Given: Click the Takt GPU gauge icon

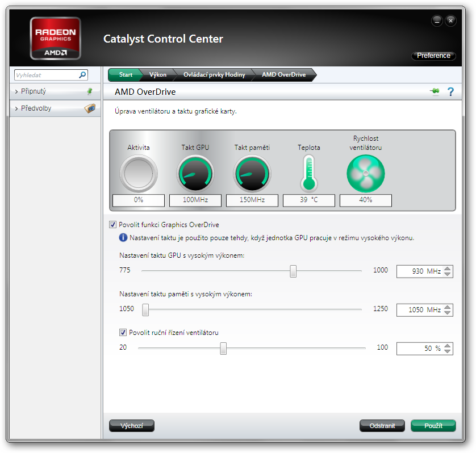Looking at the screenshot, I should [x=195, y=174].
